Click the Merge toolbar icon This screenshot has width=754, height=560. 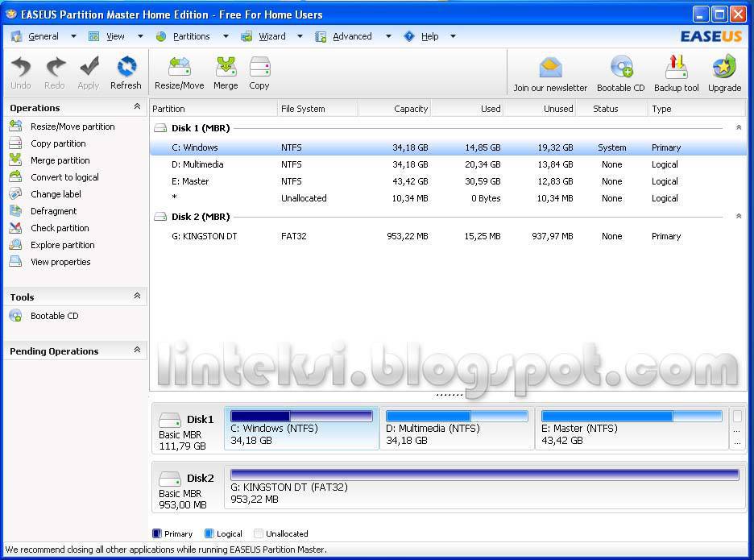coord(226,66)
